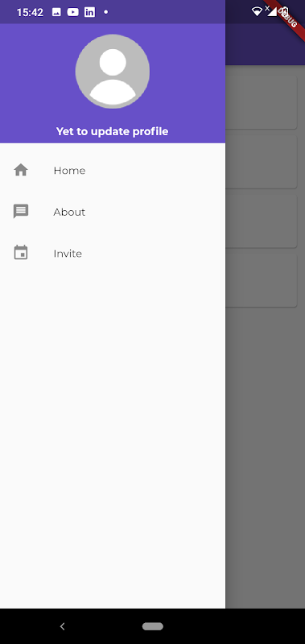Tap the LinkedIn notification icon in status bar
This screenshot has height=644, width=305.
[89, 12]
